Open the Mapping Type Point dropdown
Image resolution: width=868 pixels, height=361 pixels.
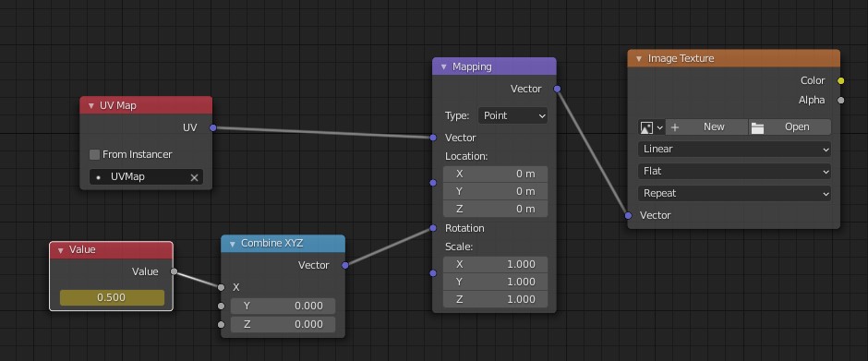click(512, 115)
